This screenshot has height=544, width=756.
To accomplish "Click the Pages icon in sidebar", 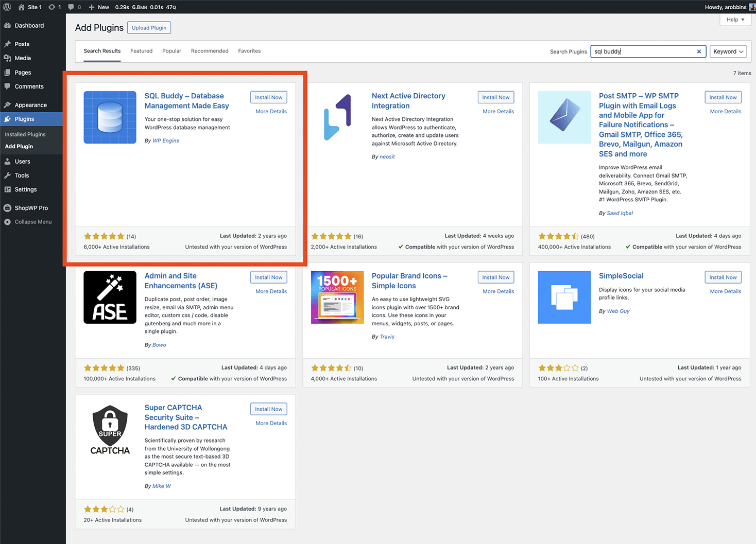I will pyautogui.click(x=8, y=73).
